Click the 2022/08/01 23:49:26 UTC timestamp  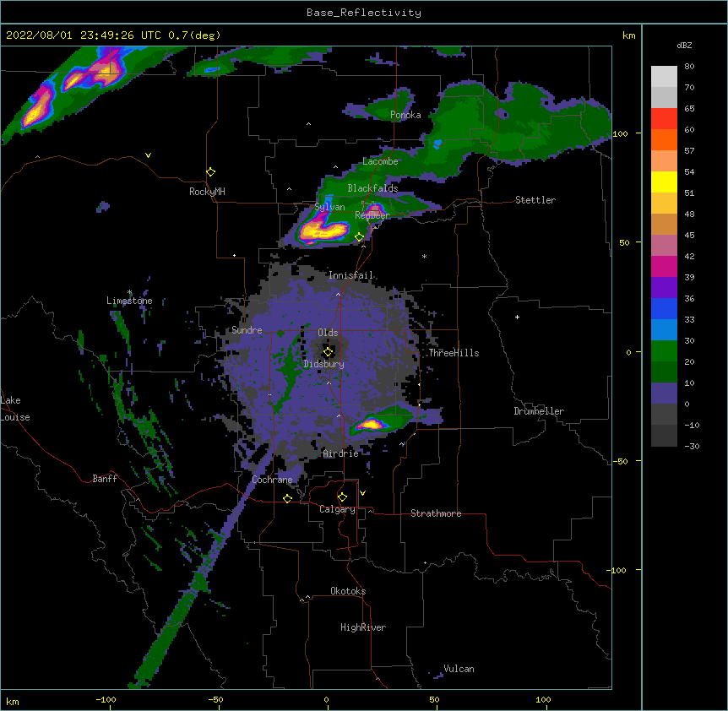[x=84, y=35]
